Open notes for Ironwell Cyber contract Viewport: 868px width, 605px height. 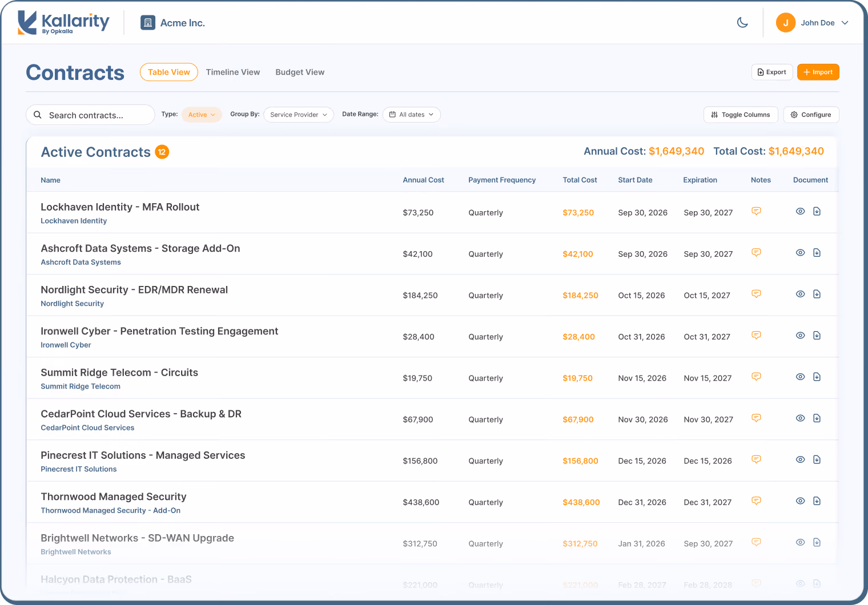tap(756, 336)
